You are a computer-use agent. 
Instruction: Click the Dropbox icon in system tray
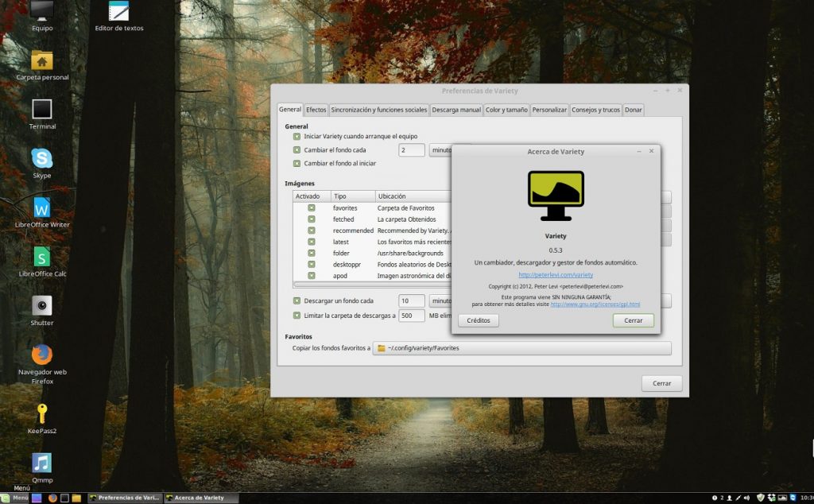coord(772,498)
